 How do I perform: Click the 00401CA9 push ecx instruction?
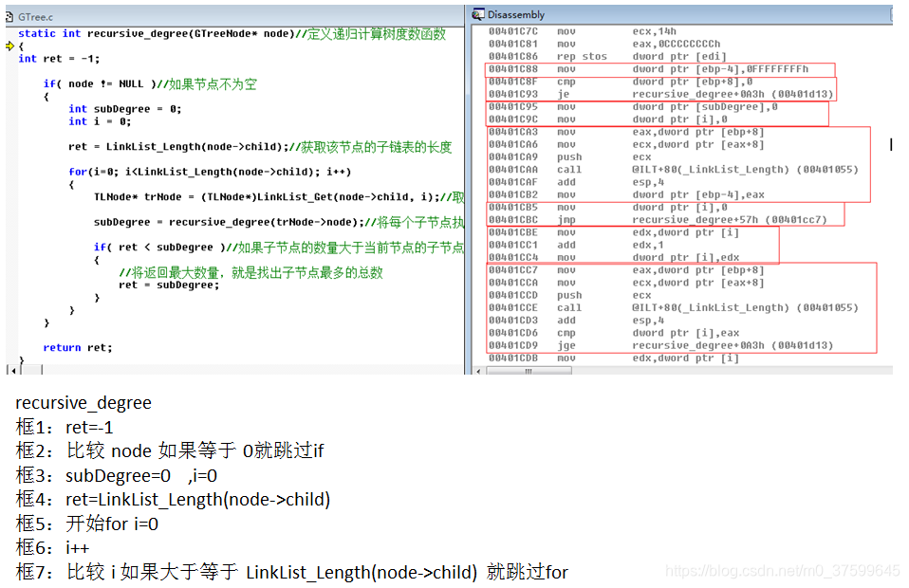tap(570, 157)
